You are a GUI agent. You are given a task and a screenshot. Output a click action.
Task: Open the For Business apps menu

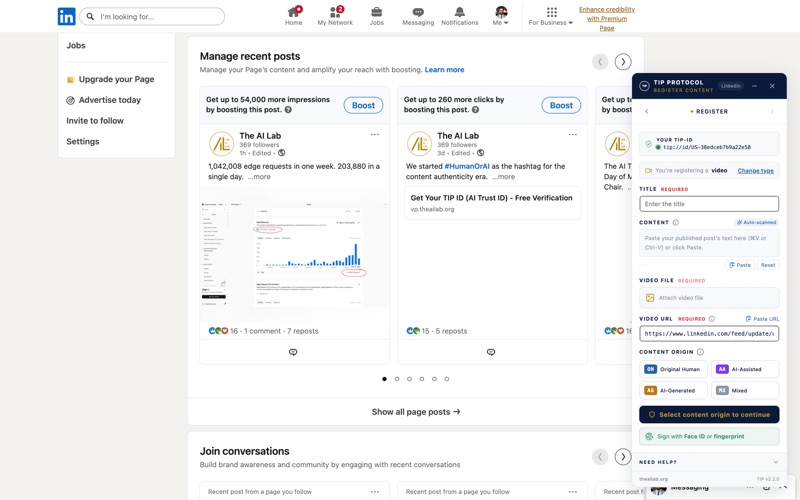point(551,16)
